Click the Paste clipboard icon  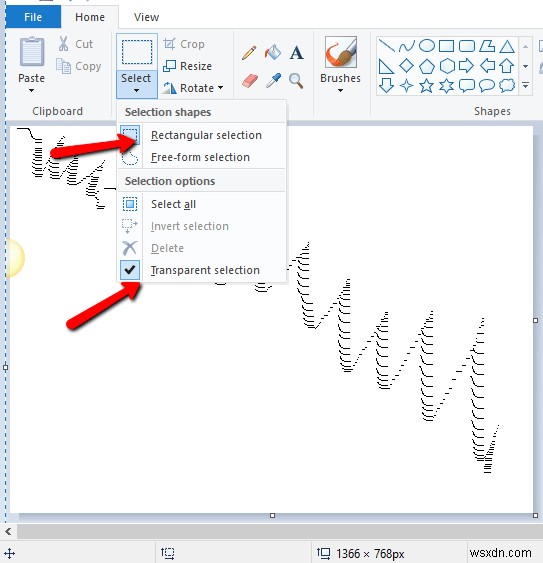32,52
